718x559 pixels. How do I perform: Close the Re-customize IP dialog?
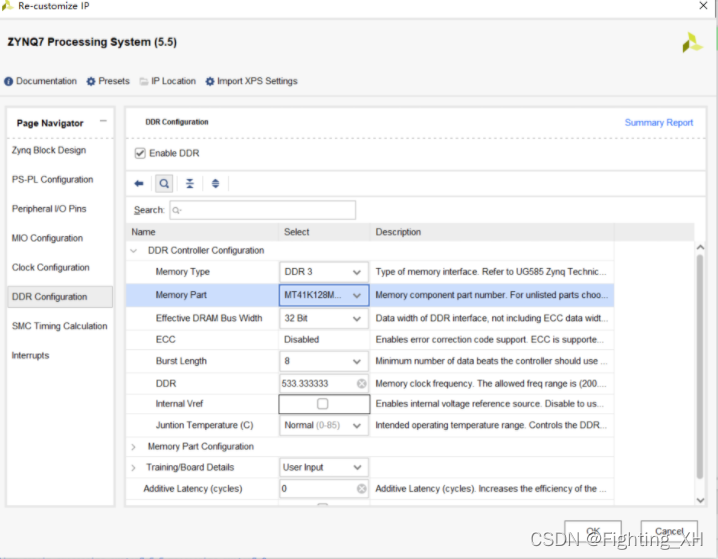coord(703,6)
